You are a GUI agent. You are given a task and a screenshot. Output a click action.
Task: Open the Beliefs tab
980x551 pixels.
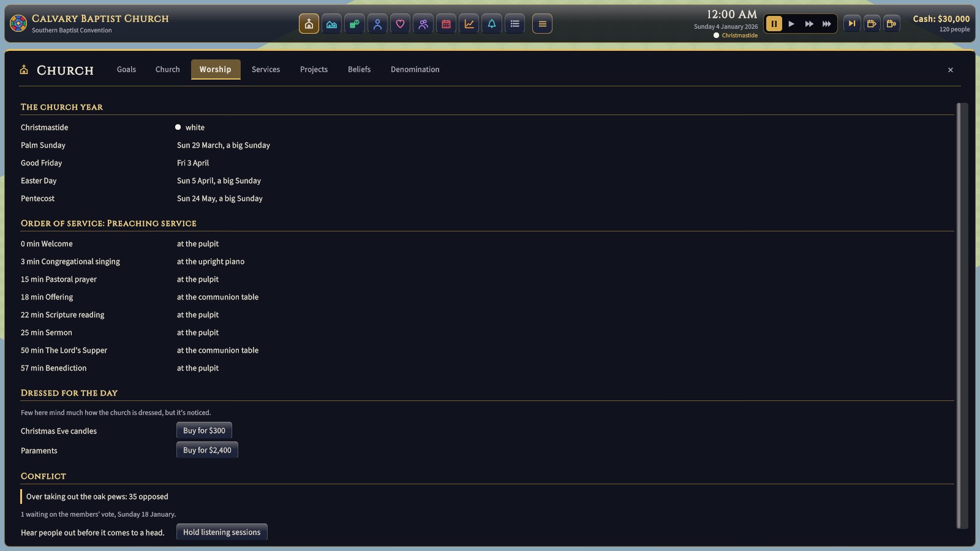tap(359, 69)
